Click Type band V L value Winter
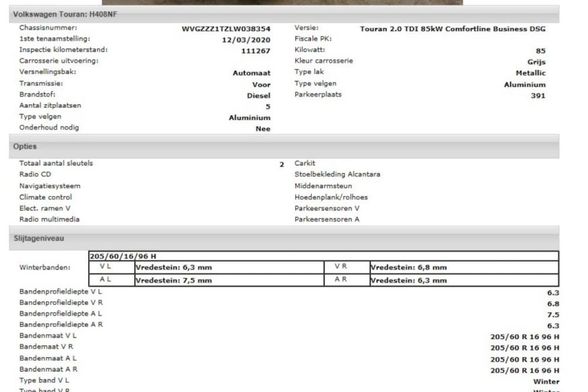This screenshot has width=588, height=392. (546, 382)
